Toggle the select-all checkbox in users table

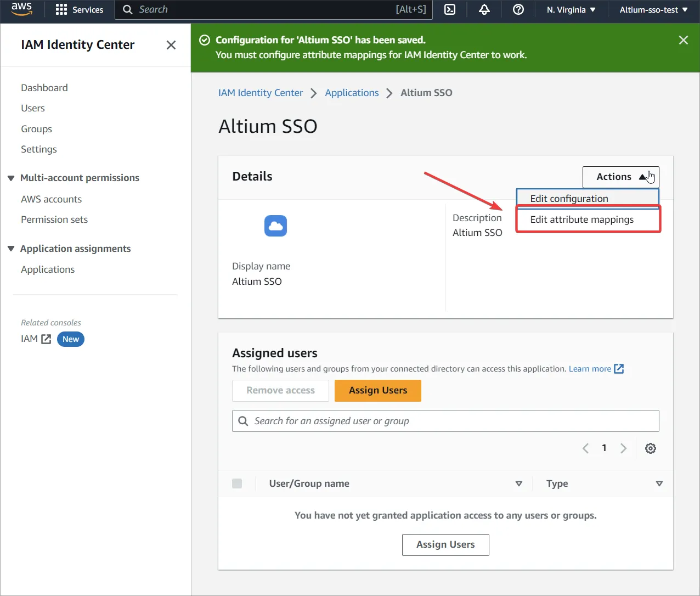(237, 483)
